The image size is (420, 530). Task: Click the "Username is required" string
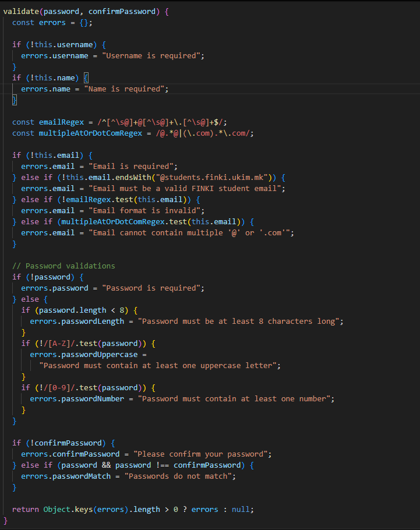pos(153,56)
